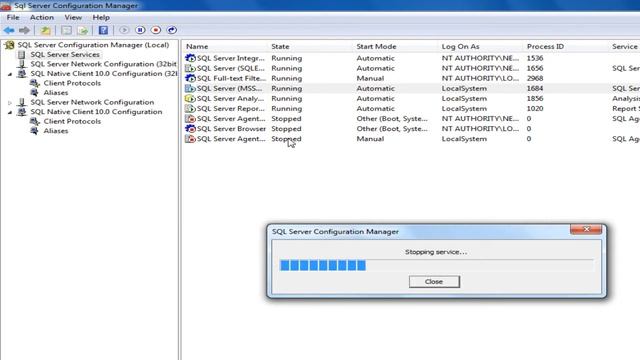Screen dimensions: 640x360
Task: Select the last Aliases tree item
Action: 56,131
